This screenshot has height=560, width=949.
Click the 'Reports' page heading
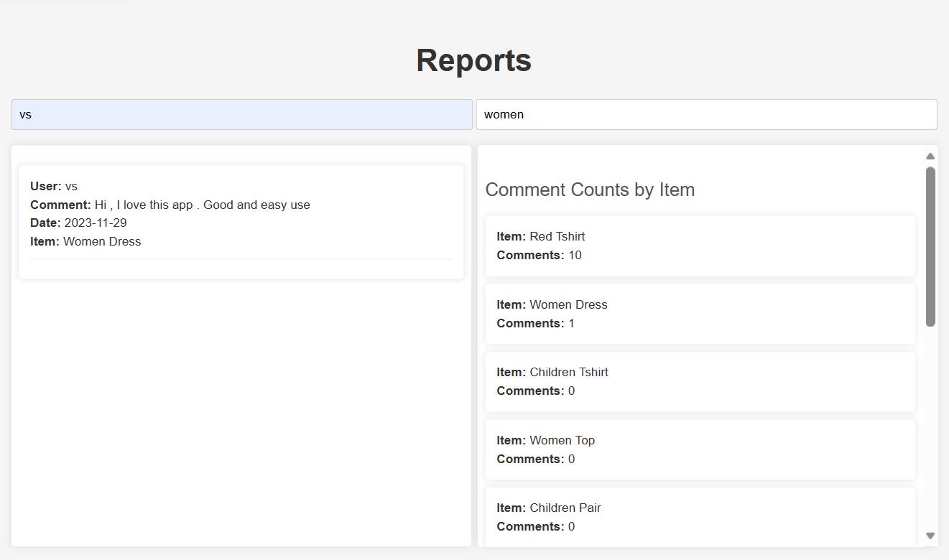[x=473, y=60]
